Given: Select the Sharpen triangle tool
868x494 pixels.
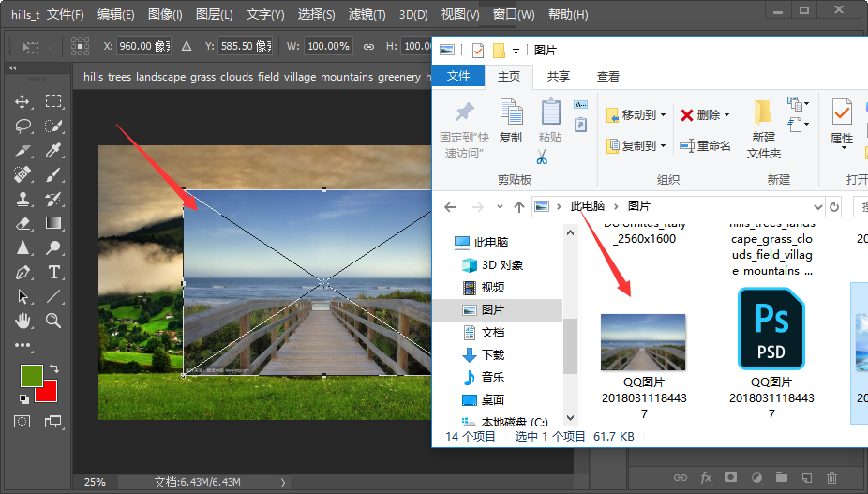Looking at the screenshot, I should tap(22, 247).
